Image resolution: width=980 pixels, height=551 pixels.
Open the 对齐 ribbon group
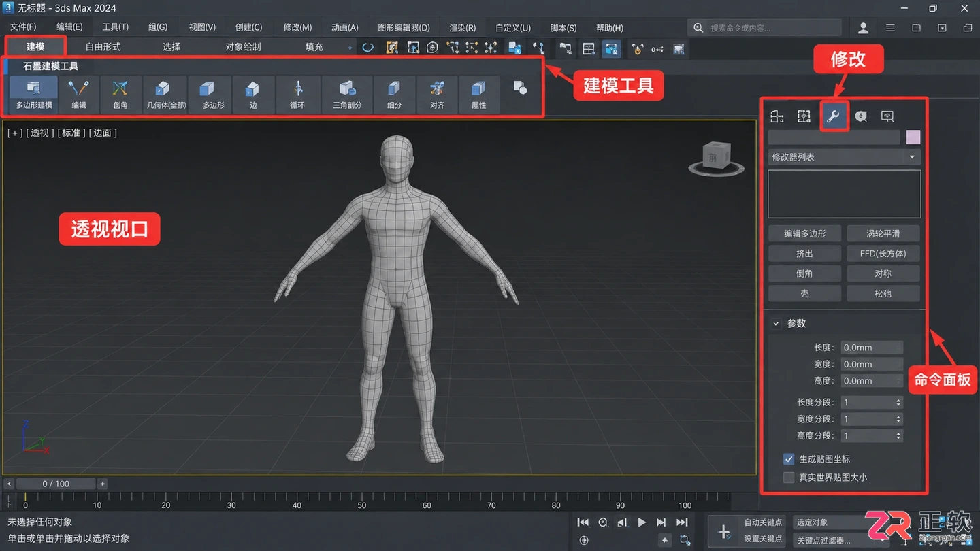pyautogui.click(x=438, y=94)
